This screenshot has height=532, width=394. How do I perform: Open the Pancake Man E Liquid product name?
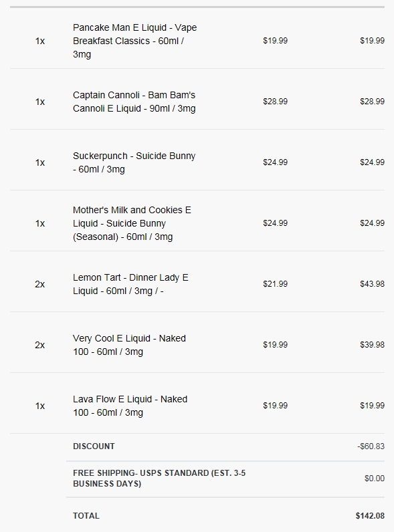[x=135, y=41]
